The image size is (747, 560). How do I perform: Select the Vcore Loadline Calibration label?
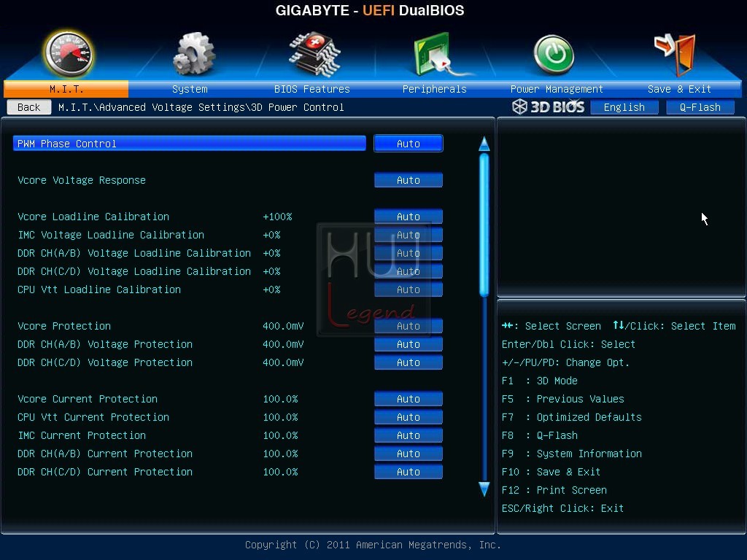(x=93, y=217)
